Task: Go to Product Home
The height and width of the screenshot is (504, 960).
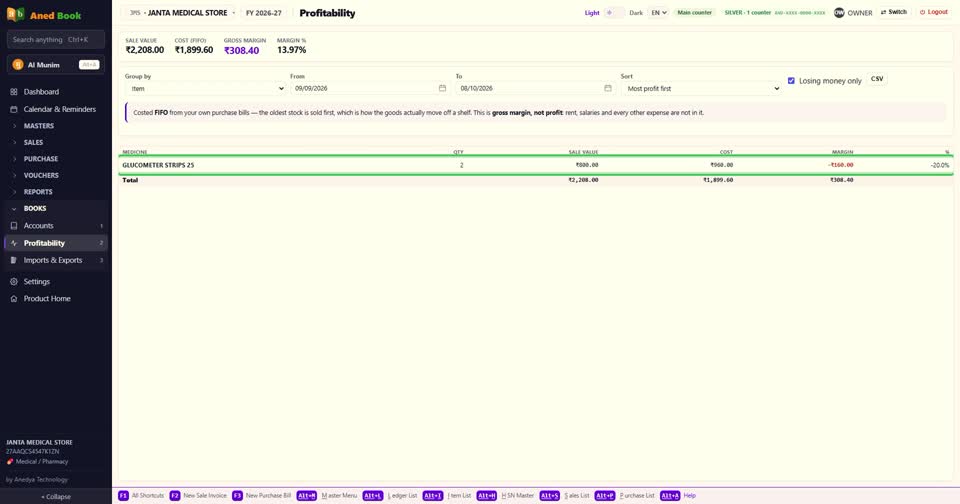Action: [x=47, y=299]
